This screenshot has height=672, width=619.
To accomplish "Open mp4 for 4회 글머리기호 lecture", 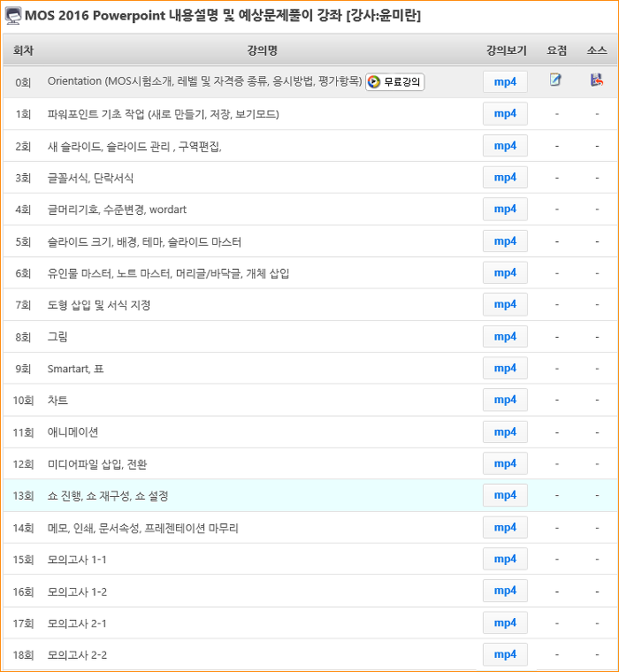I will pyautogui.click(x=505, y=210).
